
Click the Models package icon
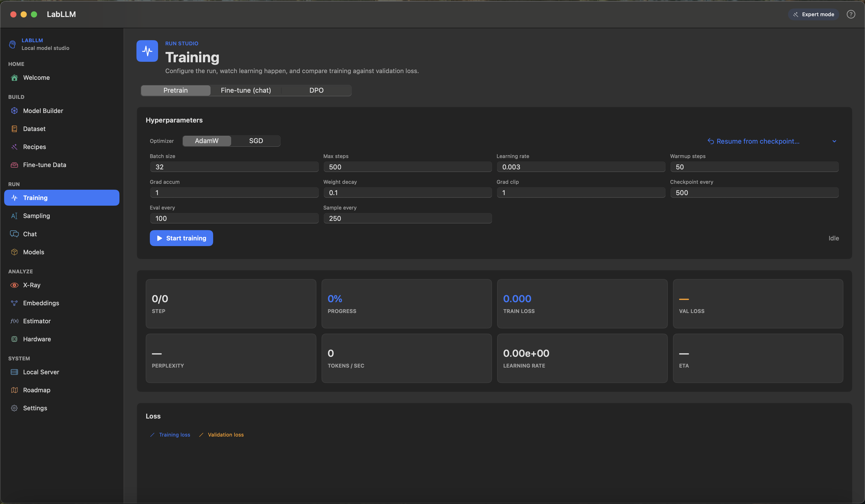point(14,252)
